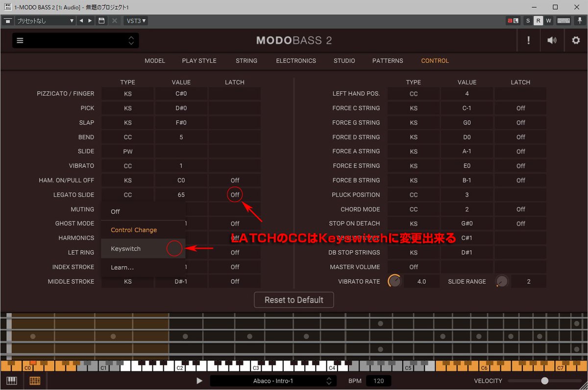Click the host window menu icon

tap(7, 21)
